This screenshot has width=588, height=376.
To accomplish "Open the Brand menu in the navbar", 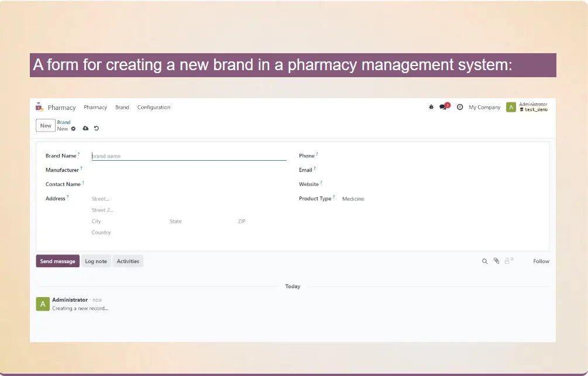I will pyautogui.click(x=122, y=107).
